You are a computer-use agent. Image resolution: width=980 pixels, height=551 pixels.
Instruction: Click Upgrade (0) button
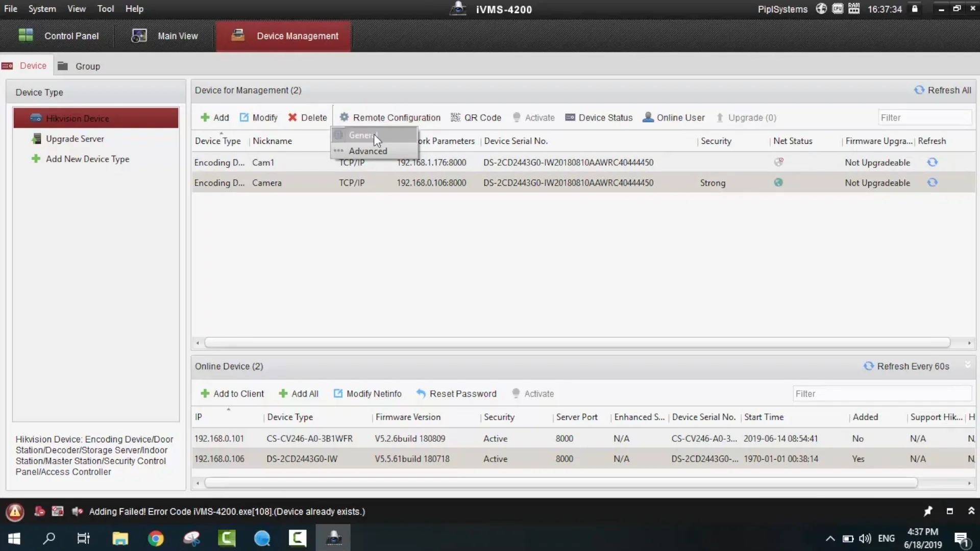tap(746, 117)
